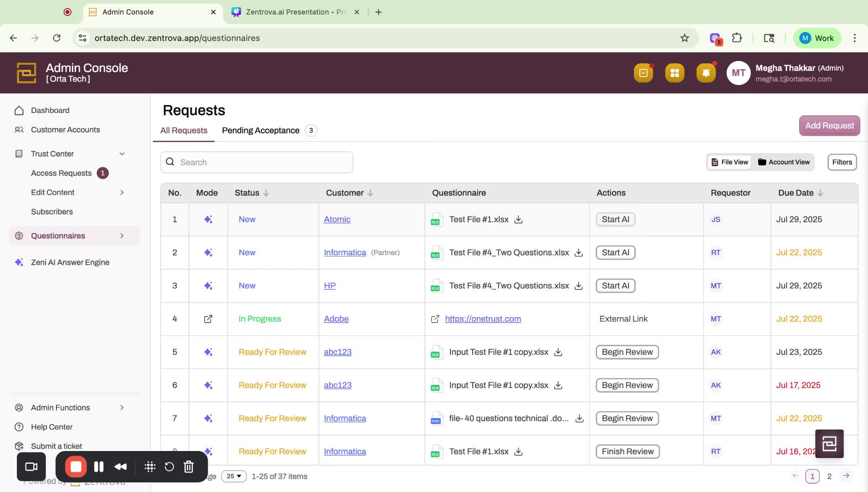
Task: Open the Help Center
Action: (51, 427)
